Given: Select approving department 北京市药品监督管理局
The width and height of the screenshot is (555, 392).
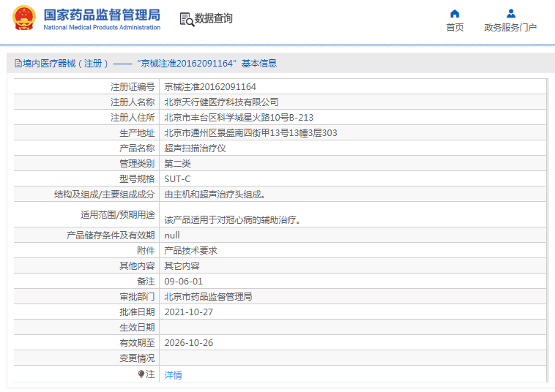Looking at the screenshot, I should [x=208, y=297].
